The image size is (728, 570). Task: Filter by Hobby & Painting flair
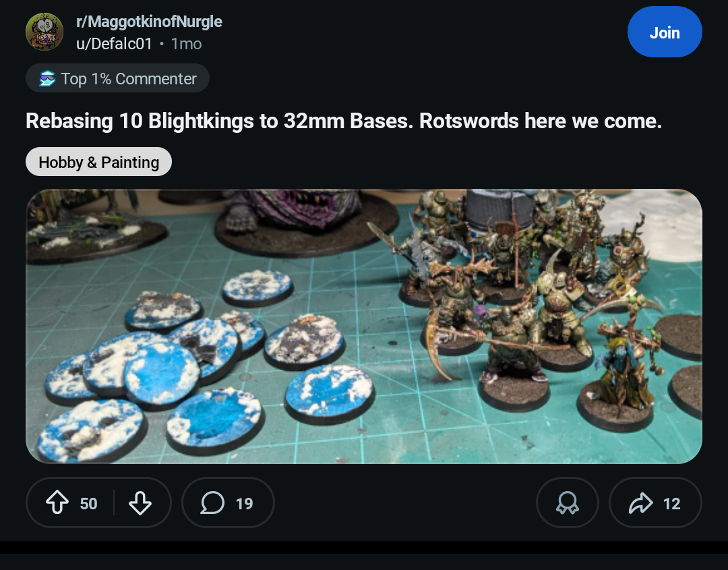point(98,162)
